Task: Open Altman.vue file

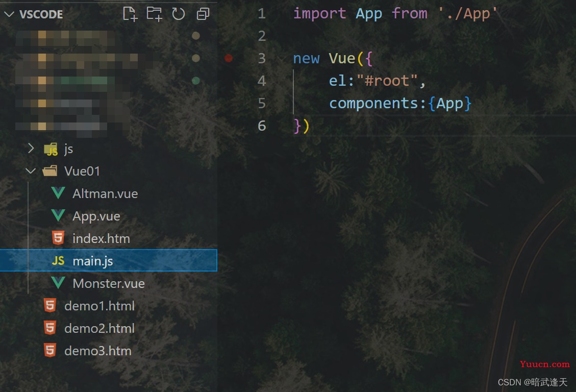Action: (x=105, y=193)
